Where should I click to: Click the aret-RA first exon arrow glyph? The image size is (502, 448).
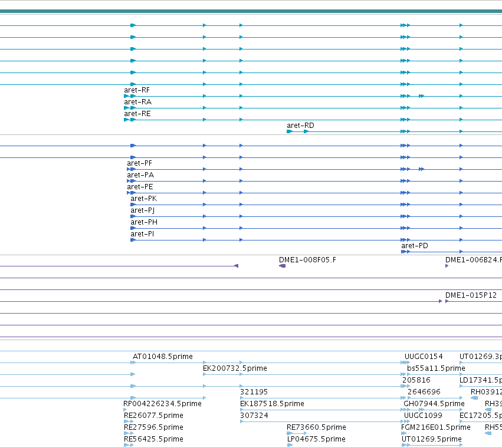(126, 108)
